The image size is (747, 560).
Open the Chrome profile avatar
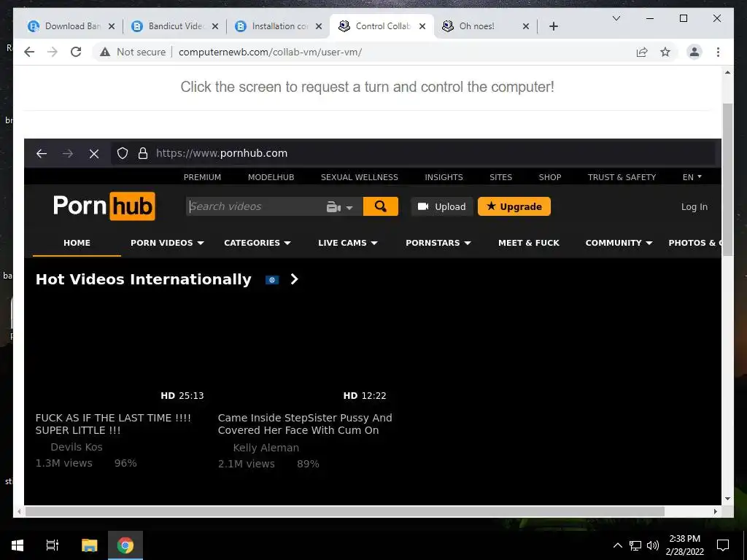[694, 52]
